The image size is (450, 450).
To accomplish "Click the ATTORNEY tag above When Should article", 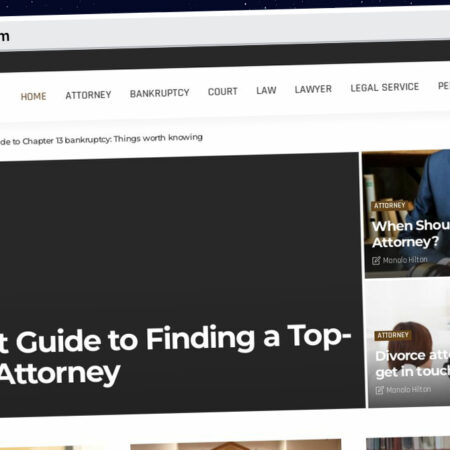I will click(x=389, y=205).
